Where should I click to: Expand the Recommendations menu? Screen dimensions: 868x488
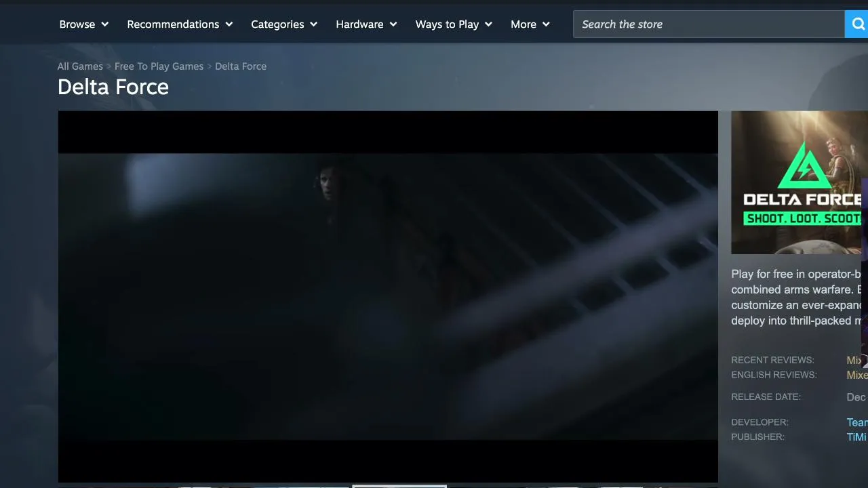pos(180,24)
